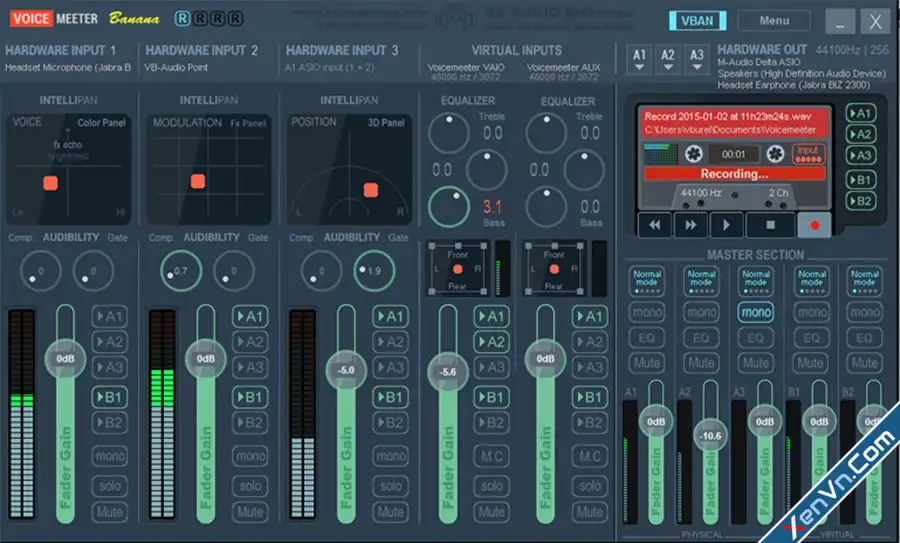
Task: Click Voicemeeter AUX Bass knob
Action: [546, 207]
